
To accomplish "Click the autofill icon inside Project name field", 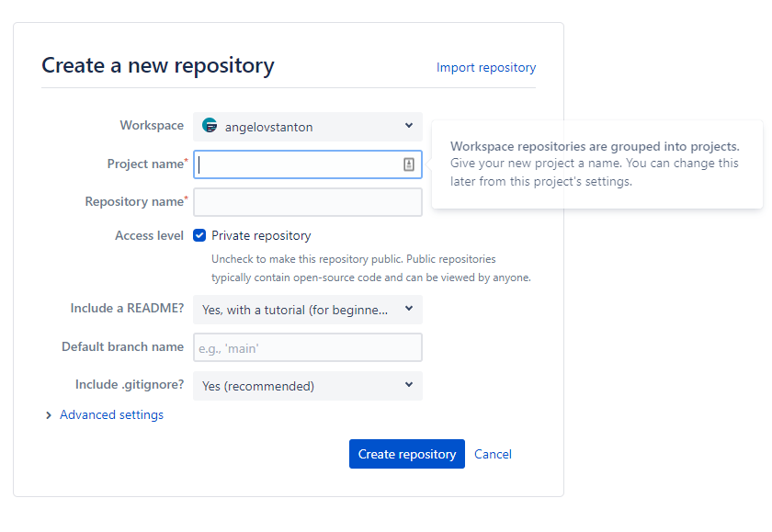I will [409, 164].
